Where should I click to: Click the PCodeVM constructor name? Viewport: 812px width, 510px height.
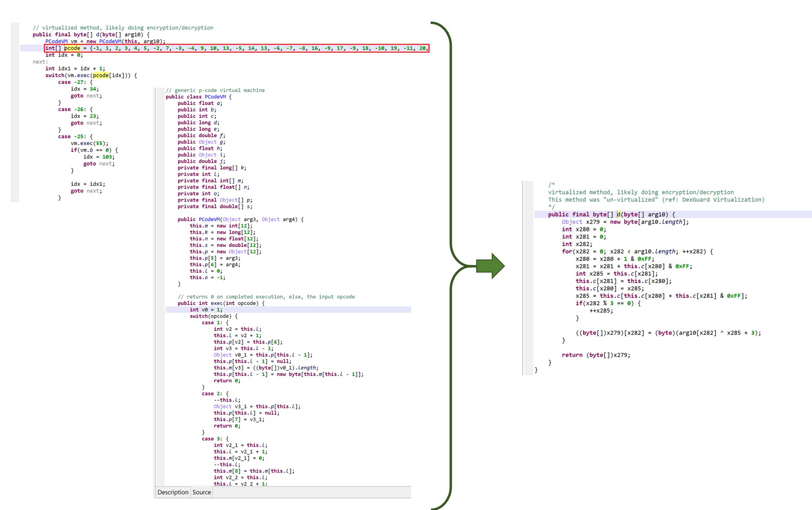pos(209,219)
